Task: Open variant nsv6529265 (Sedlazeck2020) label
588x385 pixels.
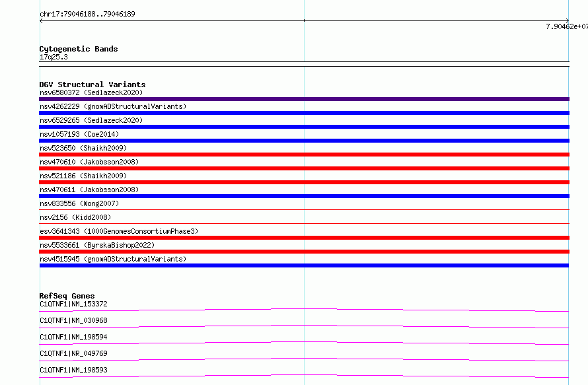Action: pyautogui.click(x=91, y=120)
